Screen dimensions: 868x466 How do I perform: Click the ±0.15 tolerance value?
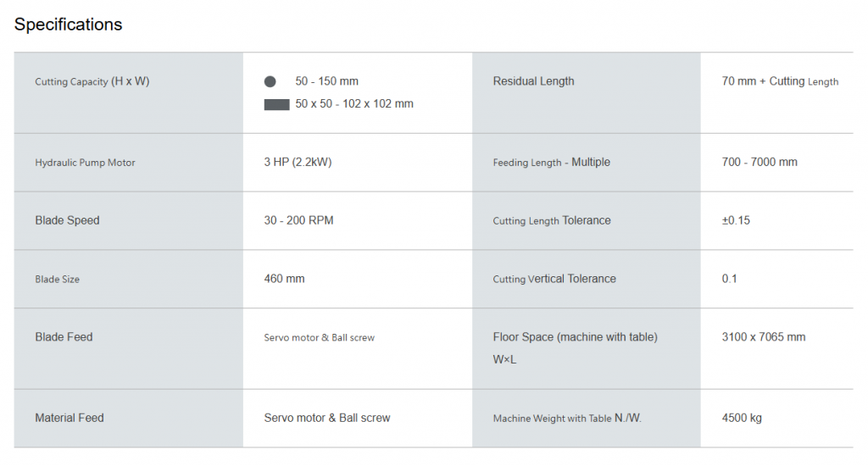pos(736,220)
